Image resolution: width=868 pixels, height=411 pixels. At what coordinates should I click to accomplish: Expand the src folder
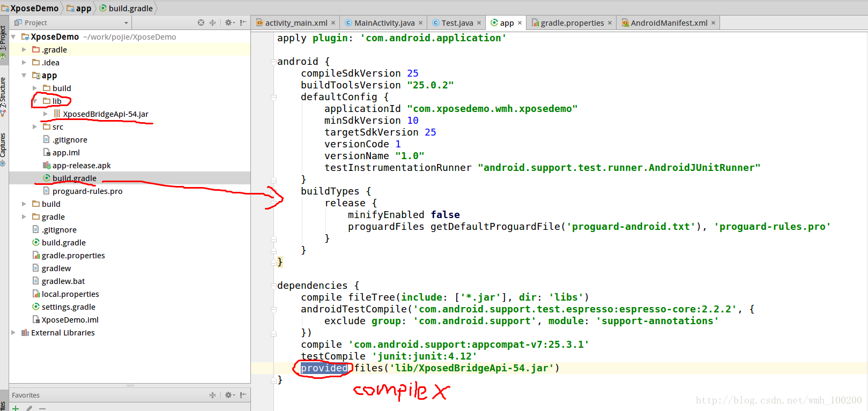pyautogui.click(x=34, y=127)
